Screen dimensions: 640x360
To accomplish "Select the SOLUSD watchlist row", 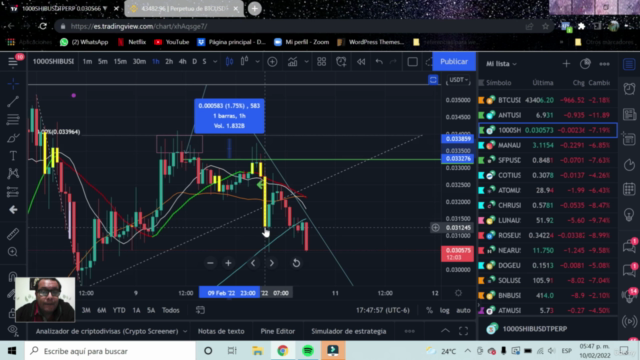I will 547,280.
